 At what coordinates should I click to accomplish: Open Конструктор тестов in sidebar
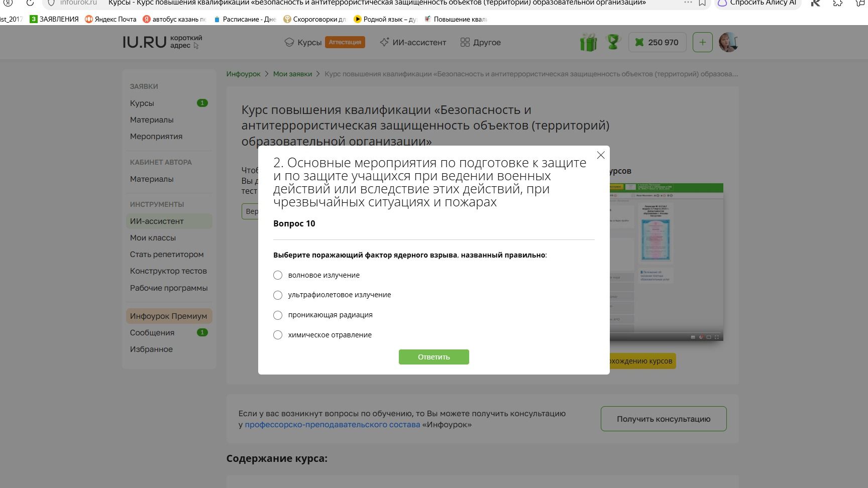(168, 271)
